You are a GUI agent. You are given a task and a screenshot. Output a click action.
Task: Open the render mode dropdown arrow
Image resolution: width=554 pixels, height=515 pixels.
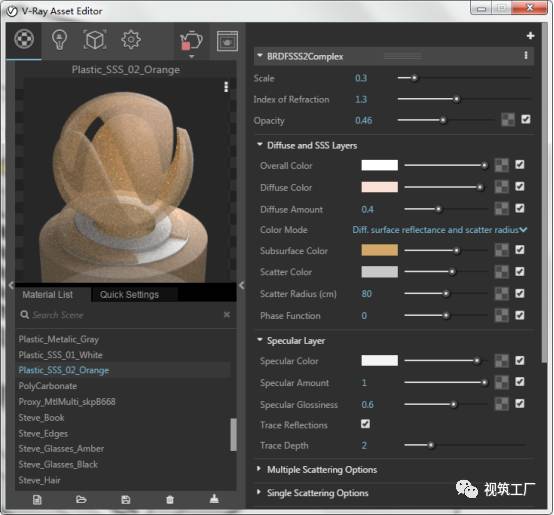[191, 56]
